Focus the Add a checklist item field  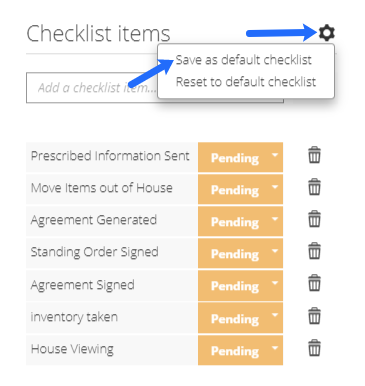(x=92, y=88)
